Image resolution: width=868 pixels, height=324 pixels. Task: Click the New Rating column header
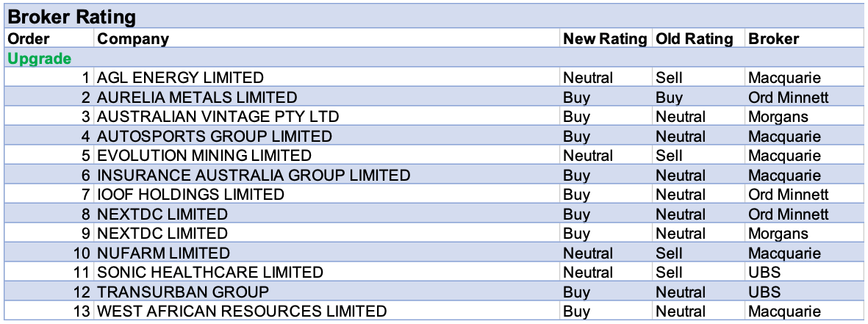(x=605, y=39)
